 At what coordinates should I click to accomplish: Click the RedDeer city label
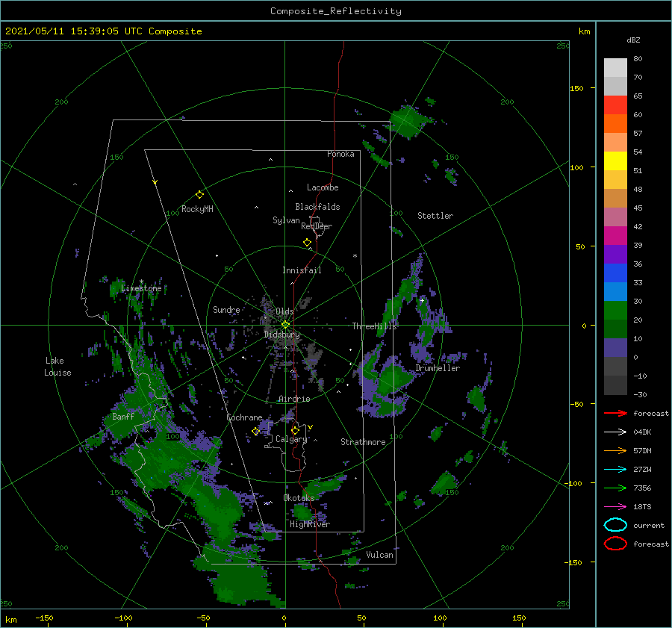click(x=317, y=226)
